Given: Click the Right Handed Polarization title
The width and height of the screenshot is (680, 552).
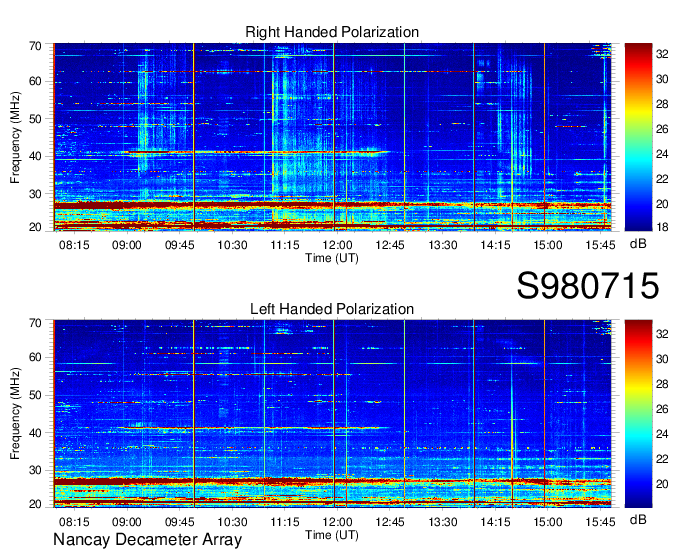Looking at the screenshot, I should click(x=332, y=32).
